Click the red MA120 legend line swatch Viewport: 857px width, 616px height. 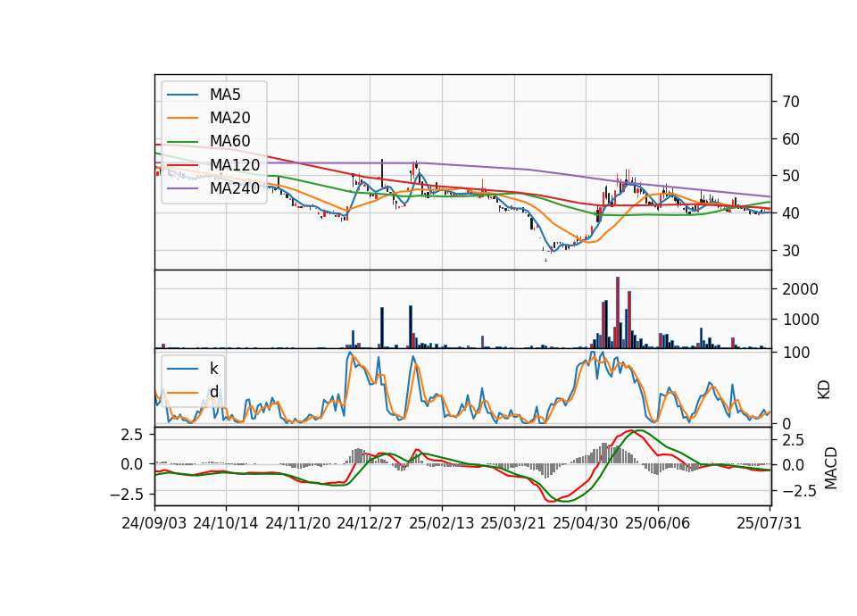[x=182, y=165]
